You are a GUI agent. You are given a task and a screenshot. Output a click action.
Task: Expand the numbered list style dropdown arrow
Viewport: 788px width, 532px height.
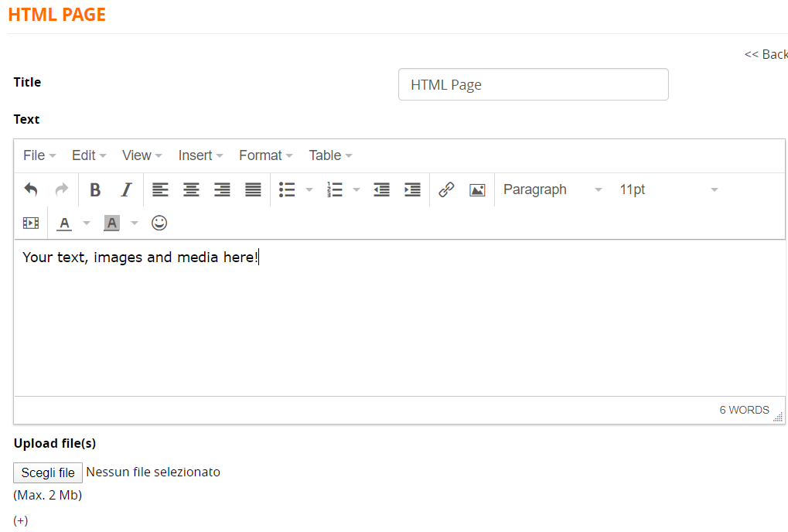pyautogui.click(x=356, y=189)
